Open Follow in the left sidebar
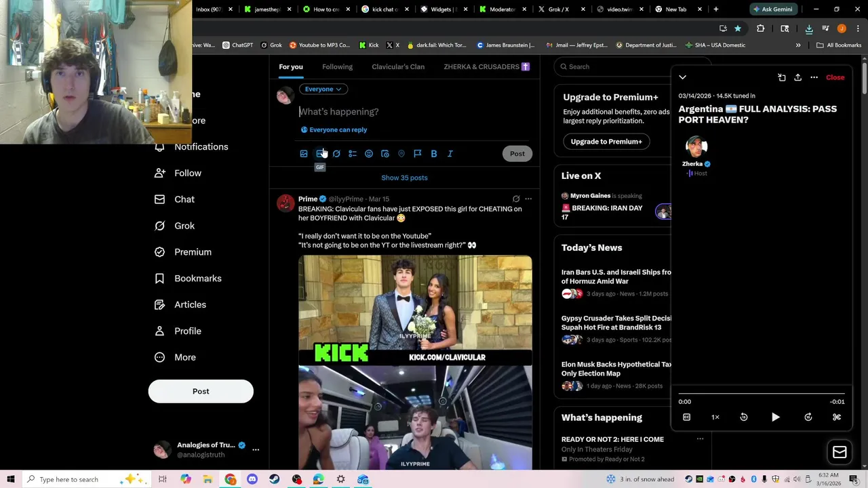The width and height of the screenshot is (868, 488). tap(179, 173)
